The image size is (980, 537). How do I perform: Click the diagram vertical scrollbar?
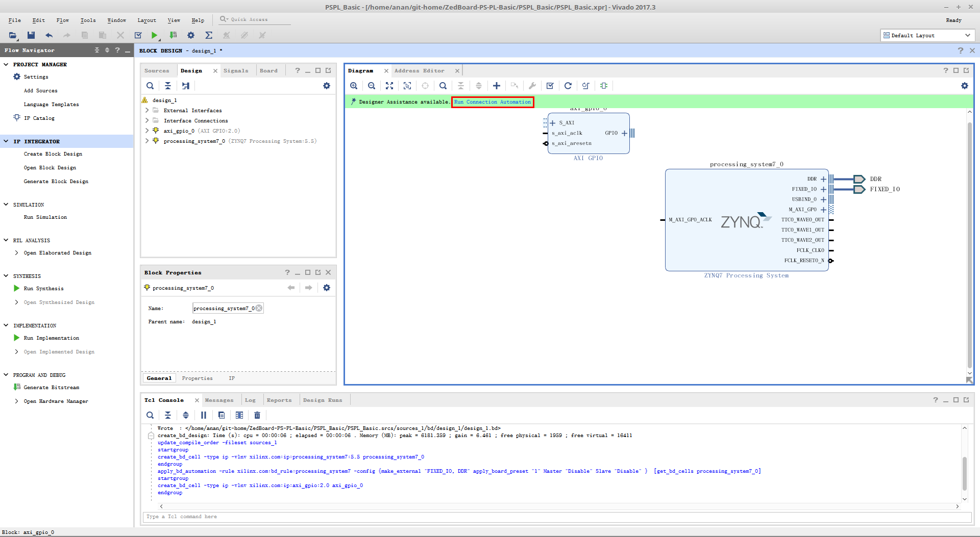point(969,244)
